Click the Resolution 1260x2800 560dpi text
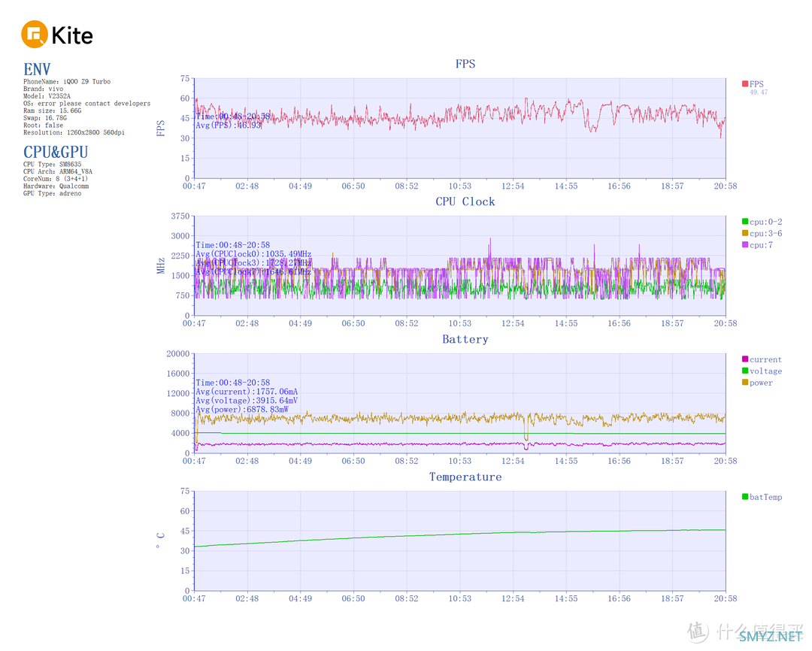The height and width of the screenshot is (651, 812). point(74,132)
